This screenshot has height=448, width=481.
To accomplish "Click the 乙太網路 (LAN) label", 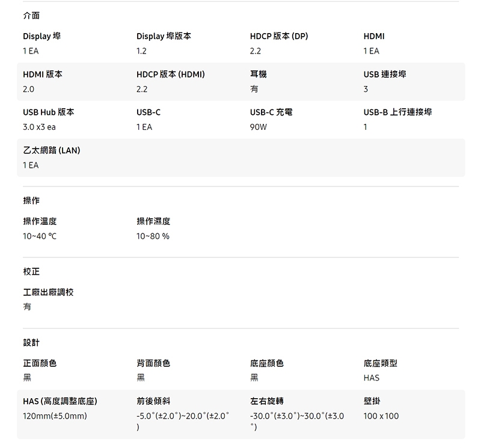I will click(52, 150).
